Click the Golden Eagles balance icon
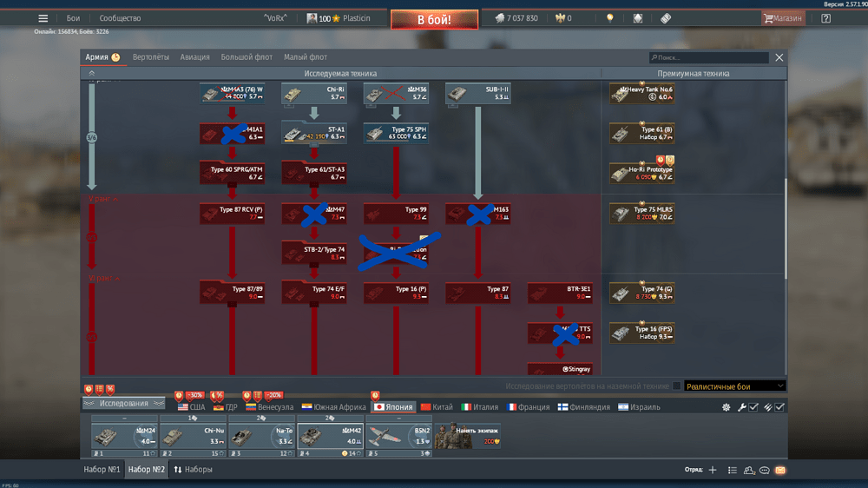This screenshot has width=868, height=488. click(560, 18)
